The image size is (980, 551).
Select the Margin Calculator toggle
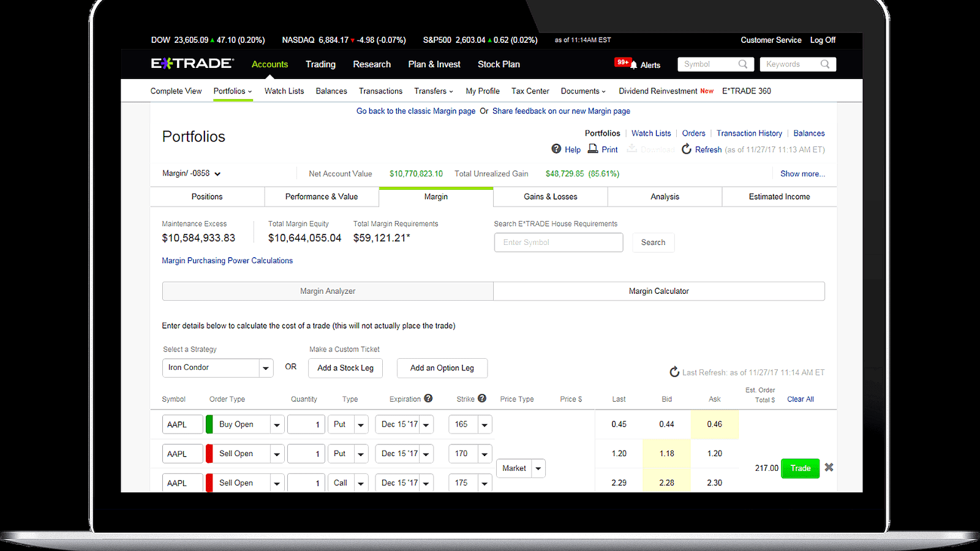(x=659, y=291)
